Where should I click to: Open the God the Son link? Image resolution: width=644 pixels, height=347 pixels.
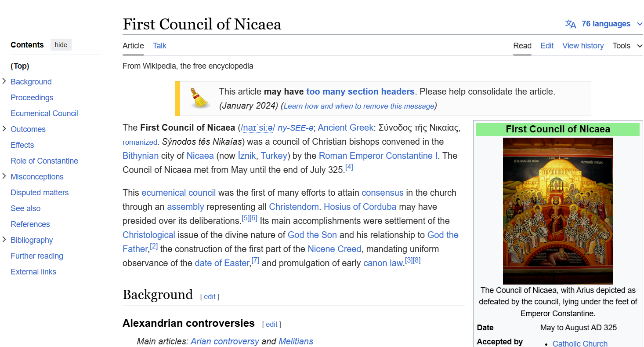click(x=312, y=235)
